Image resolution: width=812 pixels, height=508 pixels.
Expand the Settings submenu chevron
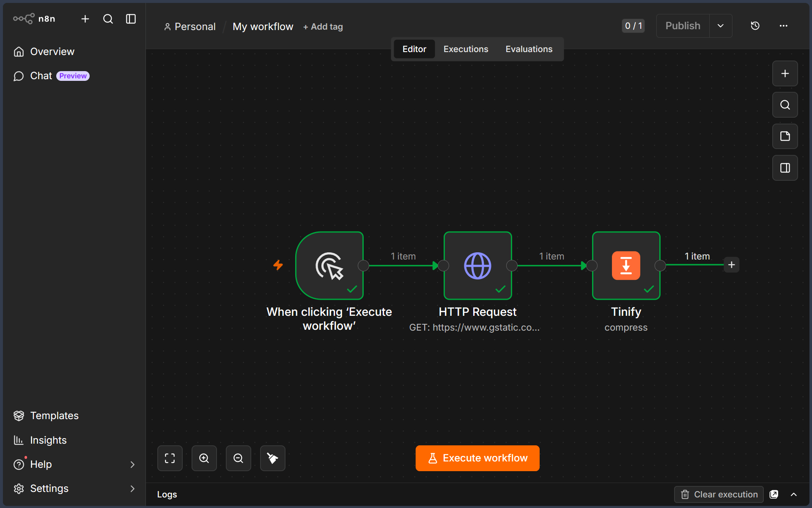pyautogui.click(x=132, y=489)
